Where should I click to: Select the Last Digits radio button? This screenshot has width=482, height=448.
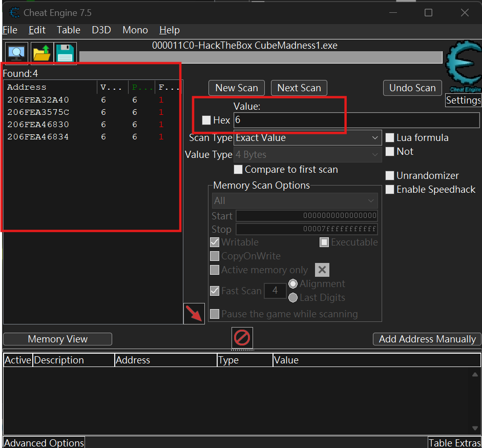click(x=293, y=297)
